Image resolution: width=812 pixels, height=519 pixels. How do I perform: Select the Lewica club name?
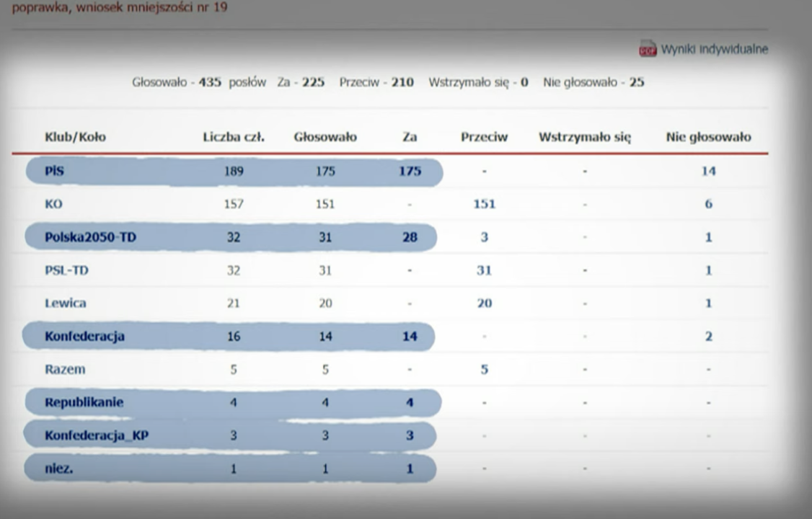pos(65,303)
